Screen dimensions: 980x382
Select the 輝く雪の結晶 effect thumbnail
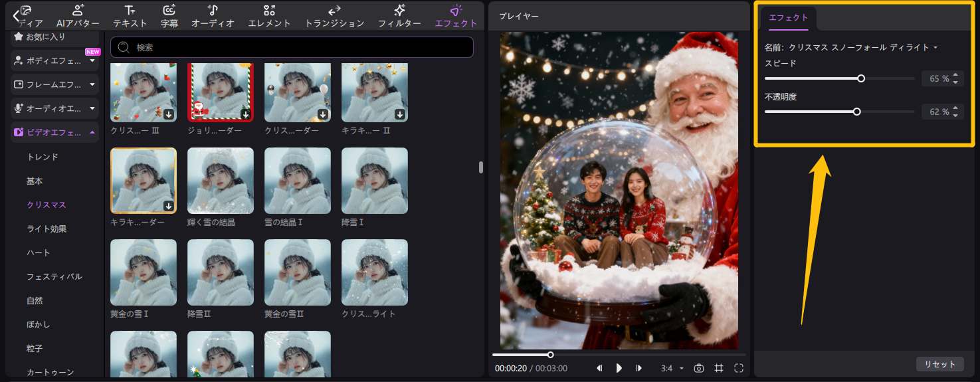pyautogui.click(x=221, y=181)
